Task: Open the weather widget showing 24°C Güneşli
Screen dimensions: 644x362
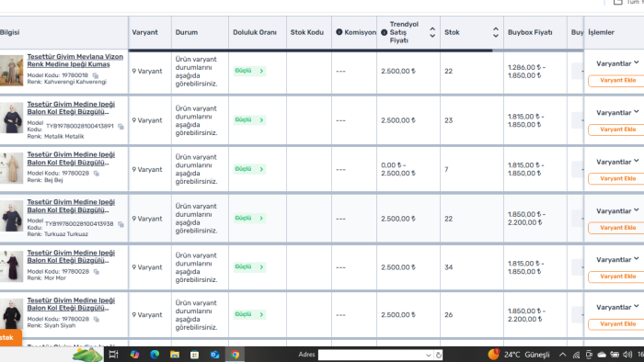Action: tap(519, 355)
